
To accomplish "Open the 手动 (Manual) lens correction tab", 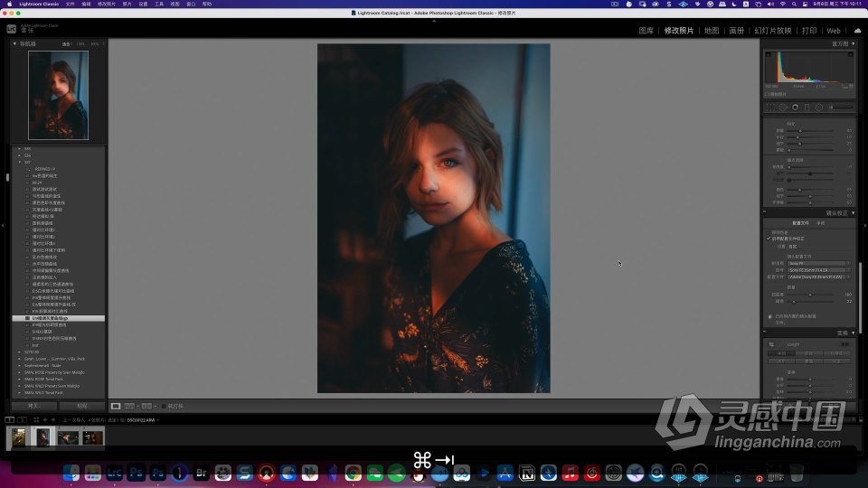I will (x=820, y=223).
